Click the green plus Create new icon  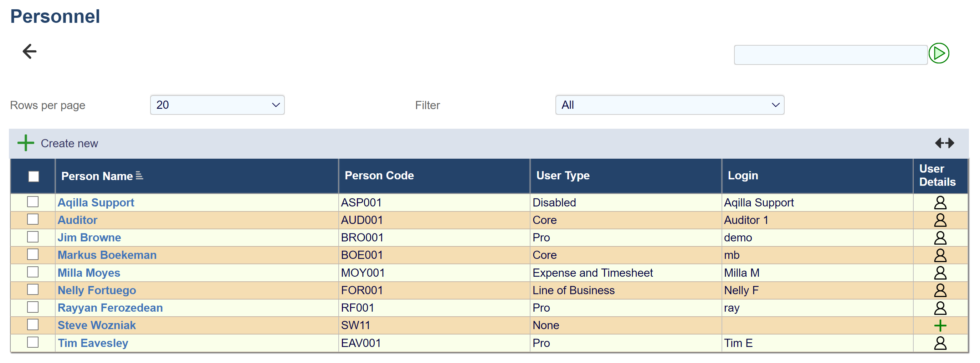coord(26,143)
